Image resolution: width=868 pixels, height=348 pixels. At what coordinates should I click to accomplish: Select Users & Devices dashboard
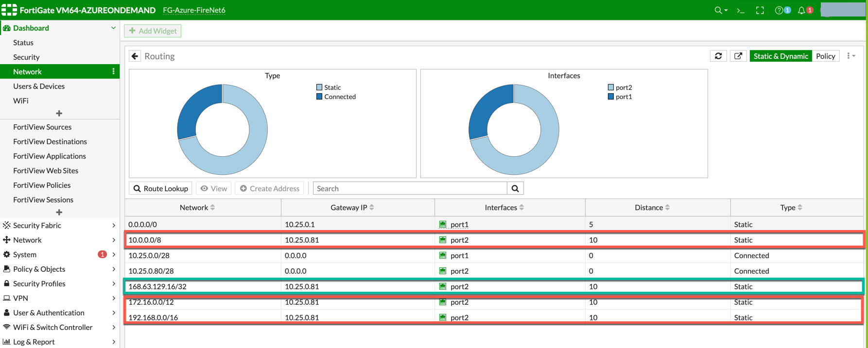point(39,86)
